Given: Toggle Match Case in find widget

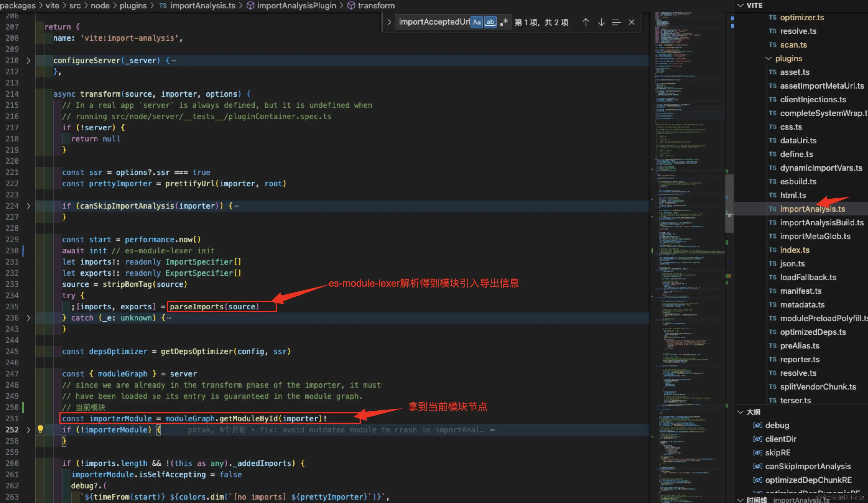Looking at the screenshot, I should pos(476,22).
